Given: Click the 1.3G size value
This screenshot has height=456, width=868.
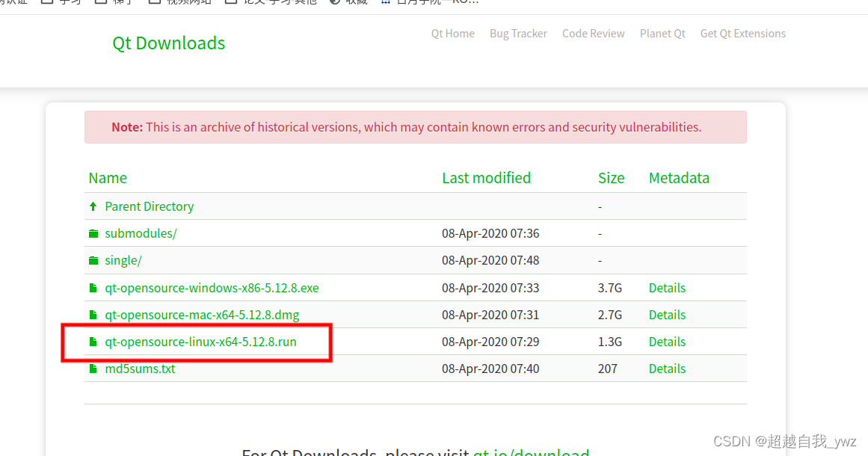Looking at the screenshot, I should (610, 342).
